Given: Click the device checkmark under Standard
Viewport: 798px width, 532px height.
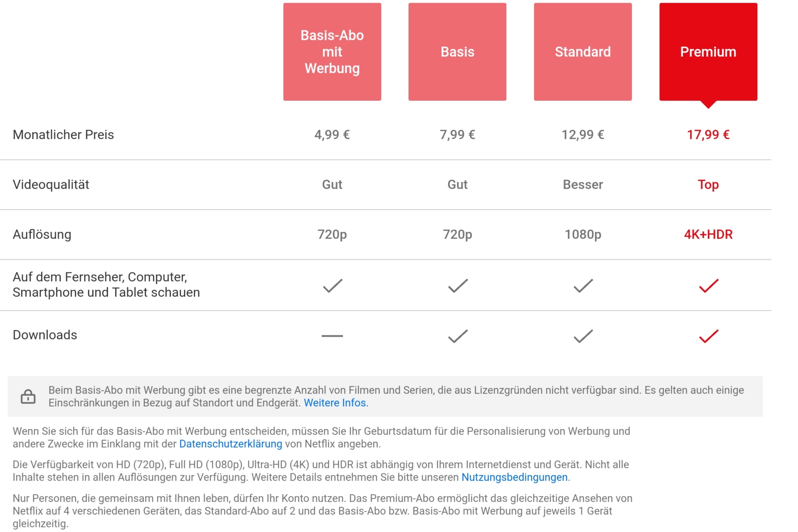Looking at the screenshot, I should click(583, 286).
